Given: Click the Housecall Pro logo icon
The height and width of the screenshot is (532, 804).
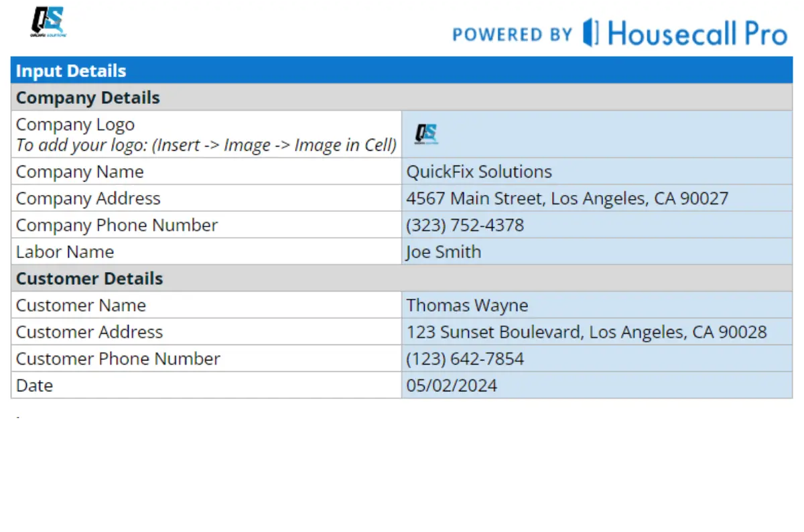Looking at the screenshot, I should point(590,33).
